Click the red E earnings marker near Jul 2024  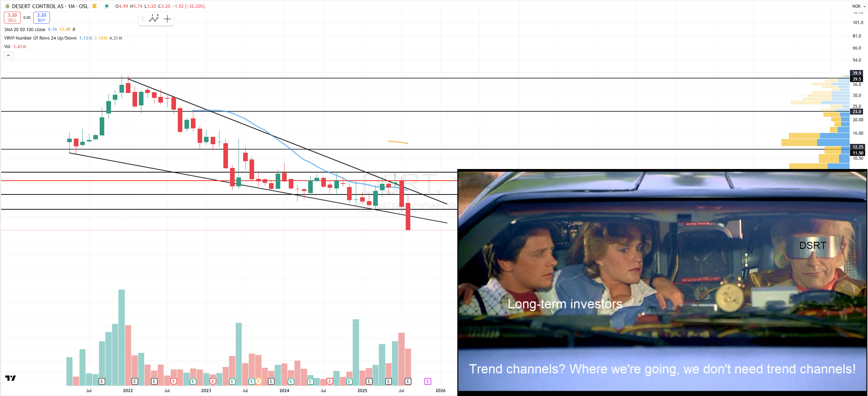(x=330, y=381)
